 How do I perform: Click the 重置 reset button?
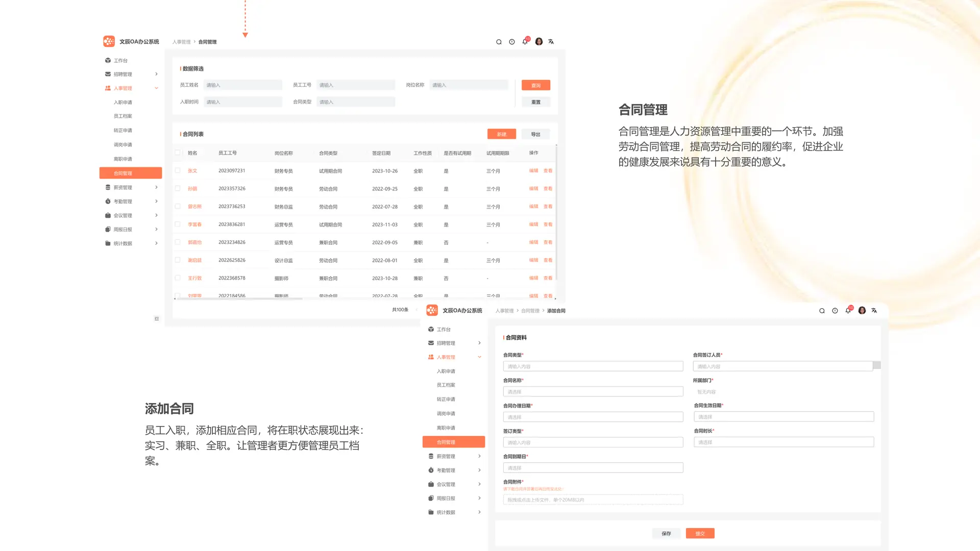coord(536,102)
